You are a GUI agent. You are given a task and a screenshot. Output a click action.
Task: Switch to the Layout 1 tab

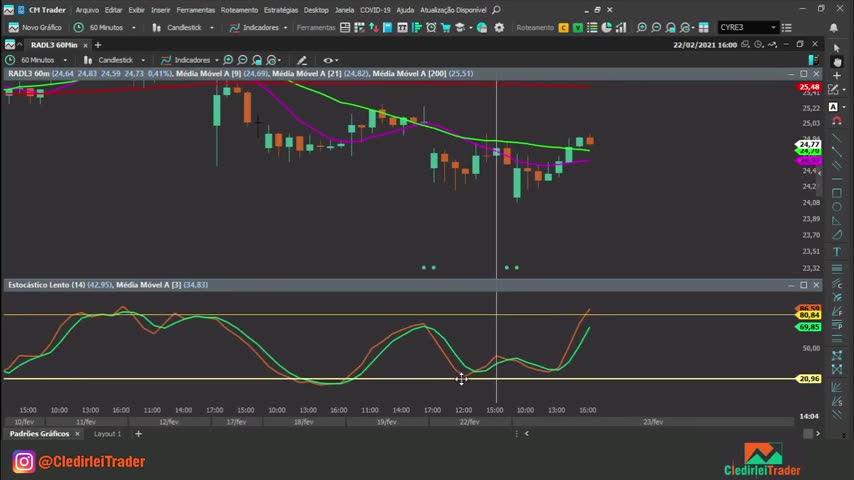tap(107, 434)
